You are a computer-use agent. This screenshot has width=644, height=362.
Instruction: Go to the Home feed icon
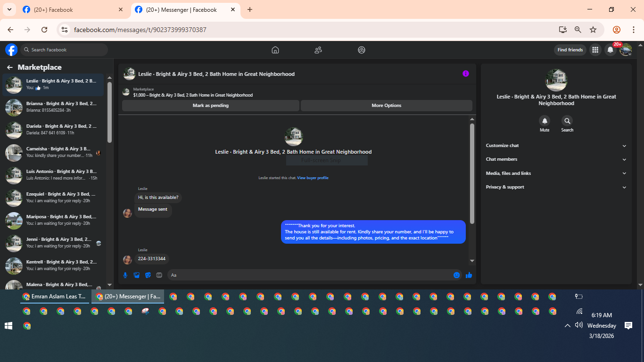[275, 50]
